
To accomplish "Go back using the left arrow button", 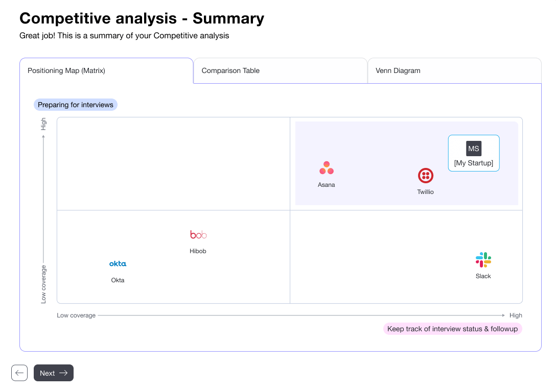I will [x=19, y=373].
